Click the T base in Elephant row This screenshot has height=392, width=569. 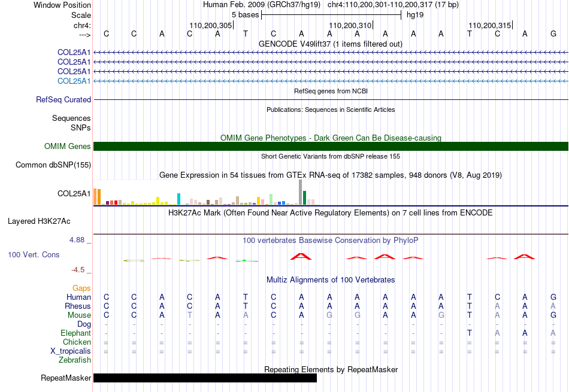click(x=469, y=333)
